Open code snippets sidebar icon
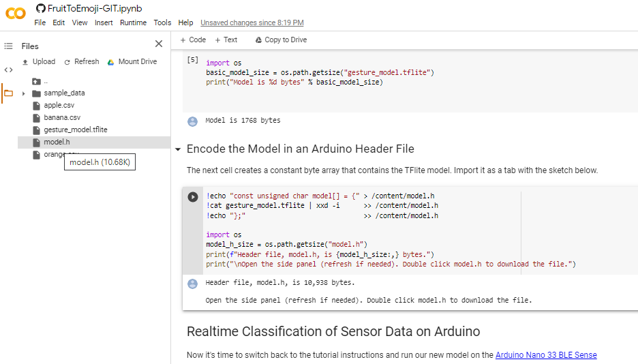Screen dimensions: 638x364 (x=8, y=70)
